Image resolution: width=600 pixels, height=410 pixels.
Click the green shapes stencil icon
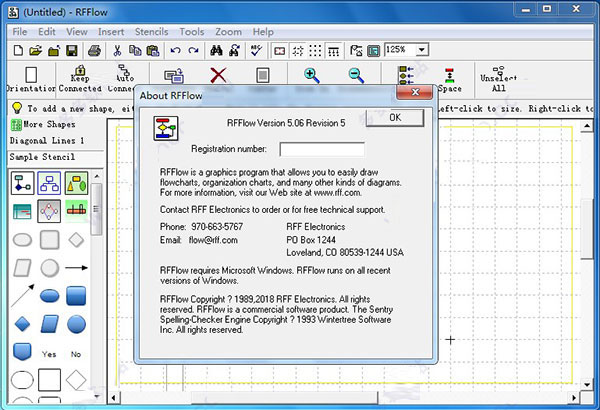[76, 183]
